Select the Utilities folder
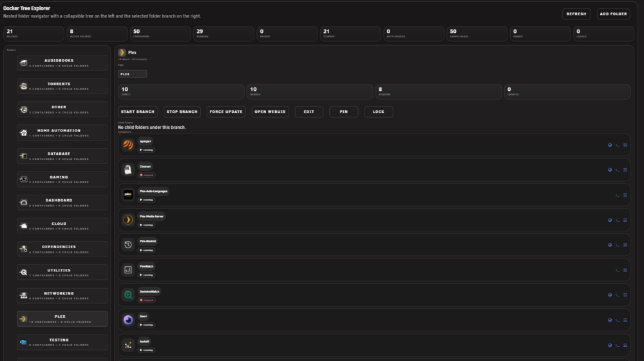The width and height of the screenshot is (644, 361). pos(62,272)
